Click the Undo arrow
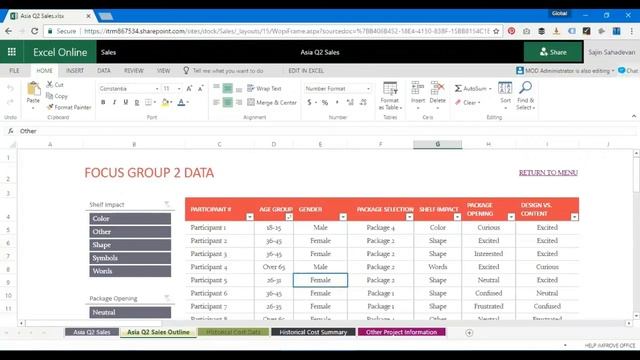Image resolution: width=640 pixels, height=360 pixels. pyautogui.click(x=10, y=88)
